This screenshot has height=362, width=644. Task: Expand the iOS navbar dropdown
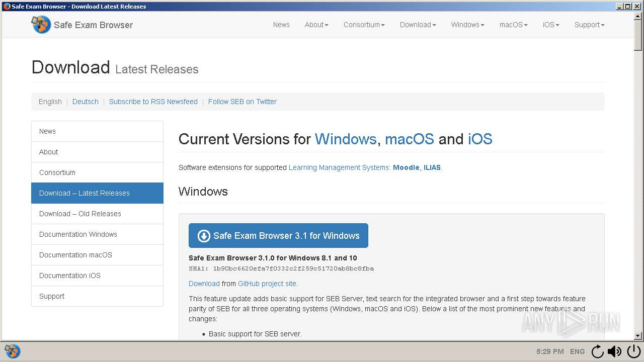(x=551, y=25)
